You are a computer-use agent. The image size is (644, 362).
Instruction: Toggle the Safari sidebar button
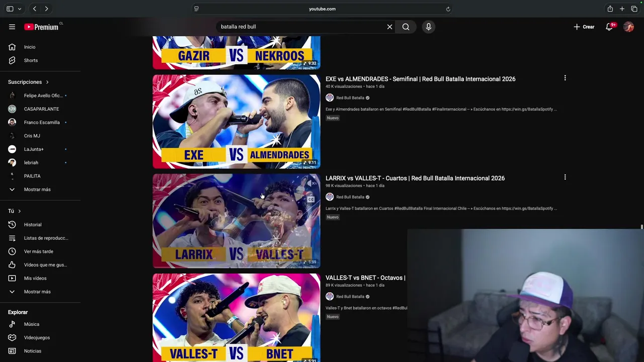10,9
